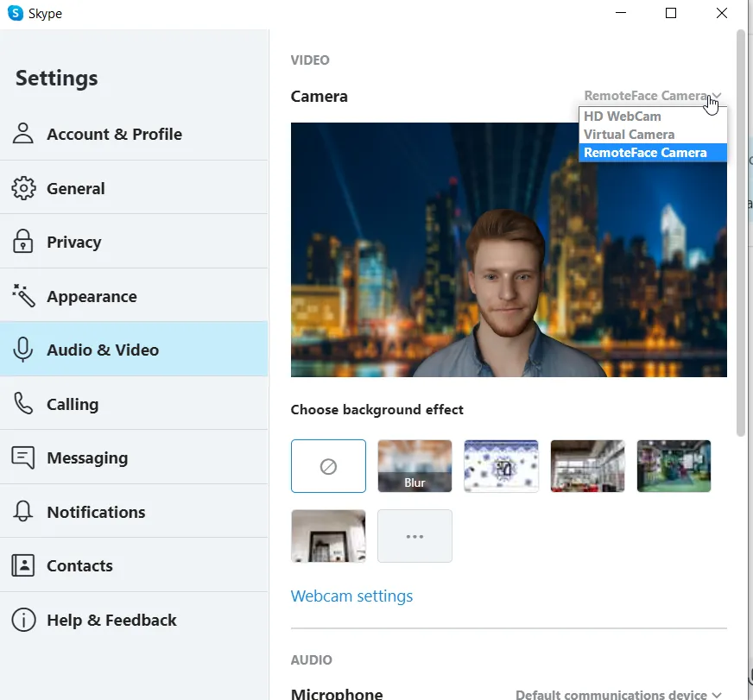Click the Calling phone handset icon
Viewport: 753px width, 700px height.
(x=23, y=404)
